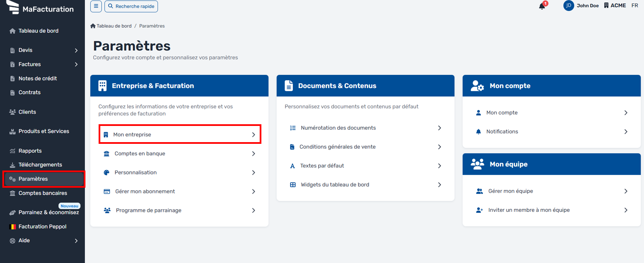Go to the Tableau de bord breadcrumb link

coord(111,26)
